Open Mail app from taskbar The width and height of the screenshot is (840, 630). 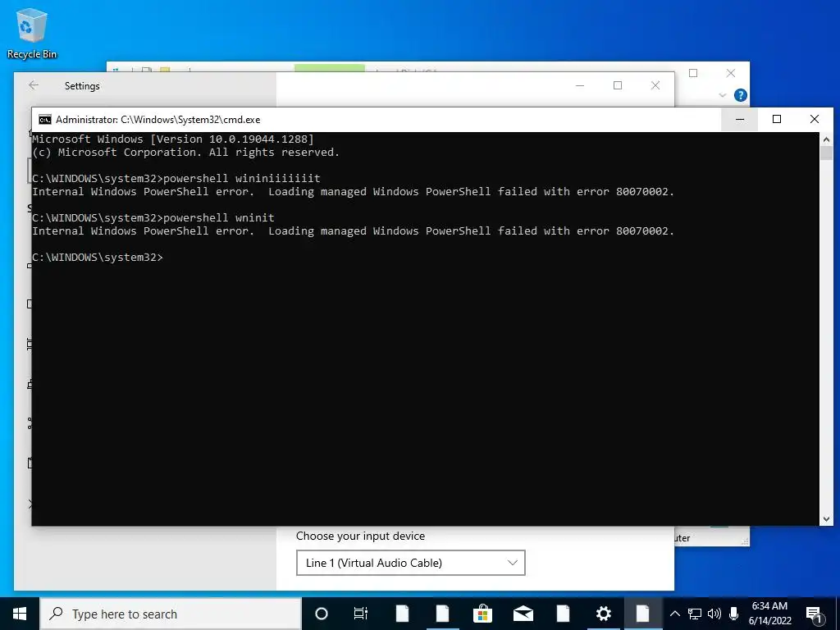(523, 614)
